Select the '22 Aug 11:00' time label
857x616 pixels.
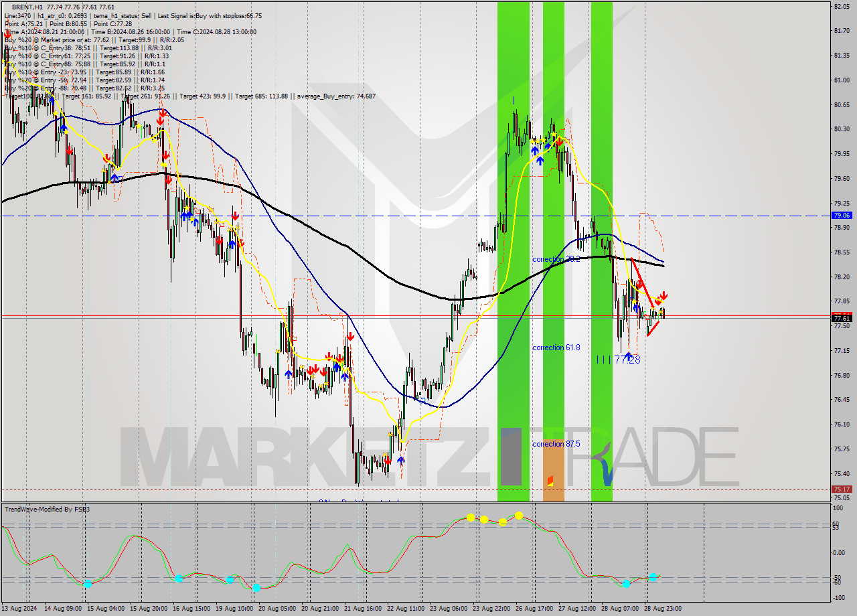406,609
